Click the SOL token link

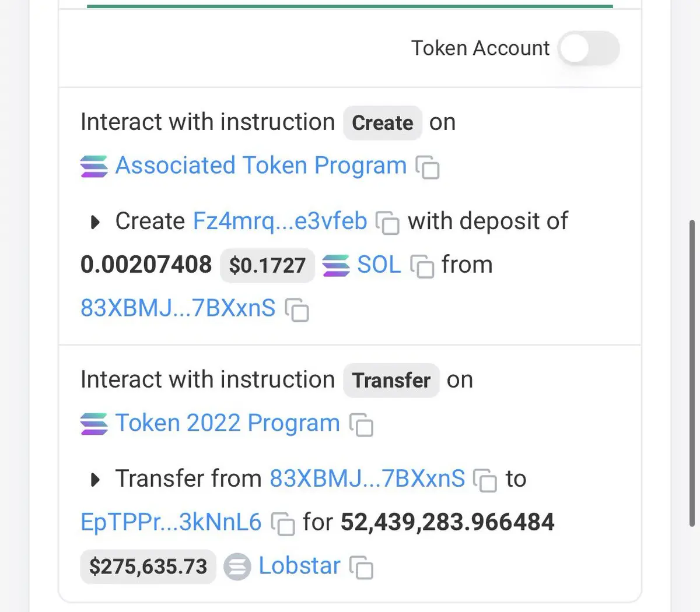(379, 265)
